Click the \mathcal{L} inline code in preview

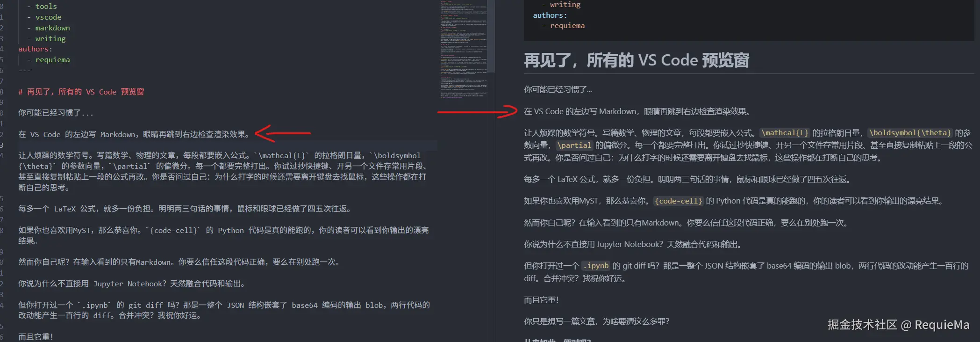(785, 133)
